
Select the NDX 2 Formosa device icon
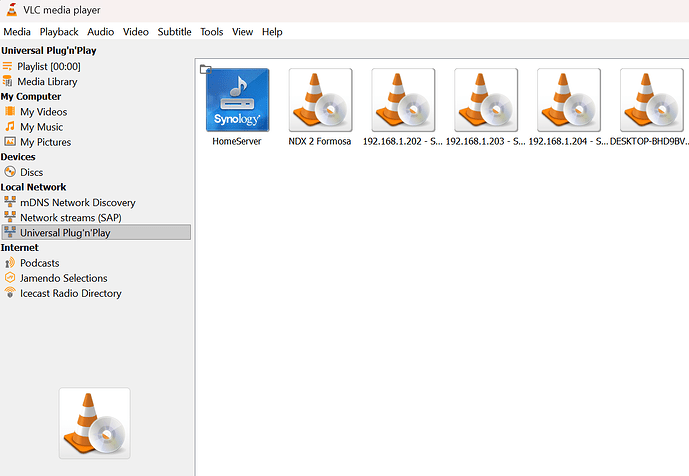[x=320, y=100]
